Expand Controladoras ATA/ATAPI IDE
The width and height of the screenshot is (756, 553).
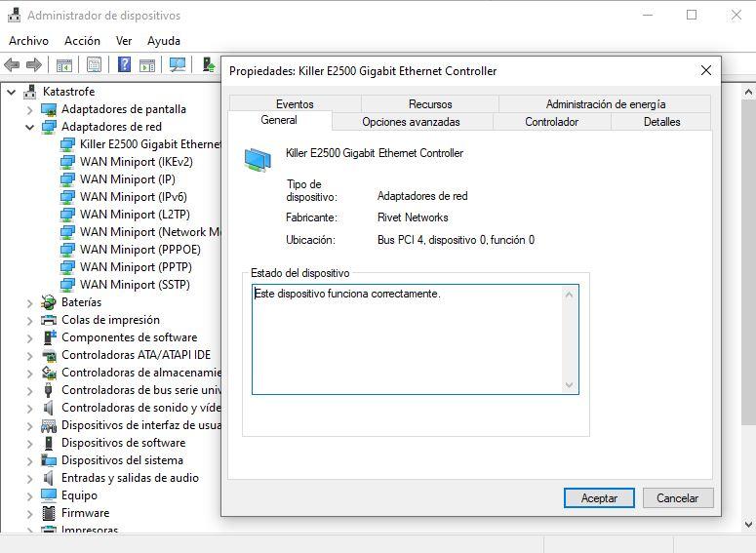tap(30, 355)
